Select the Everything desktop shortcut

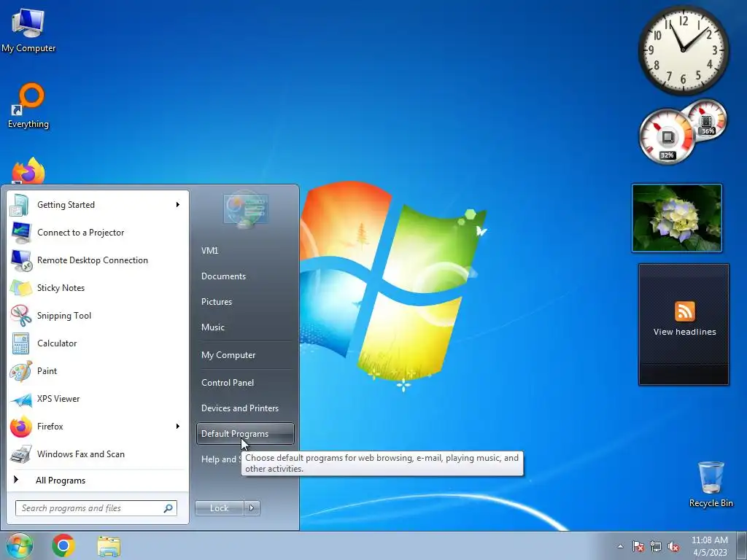(x=28, y=106)
